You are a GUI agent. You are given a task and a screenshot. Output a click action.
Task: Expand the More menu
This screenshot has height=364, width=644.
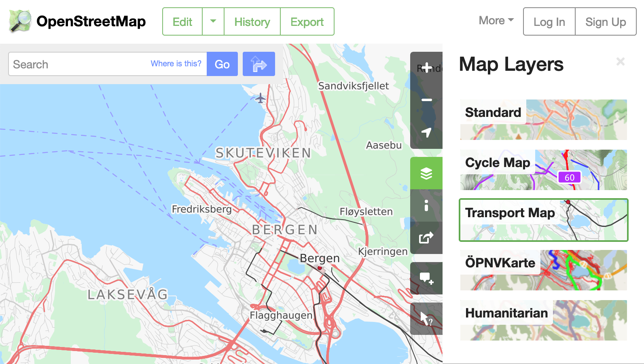tap(496, 21)
